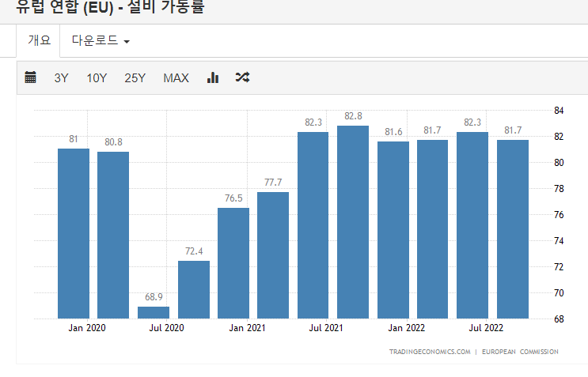The width and height of the screenshot is (588, 377).
Task: Click the Jul 2021 axis label
Action: click(326, 328)
